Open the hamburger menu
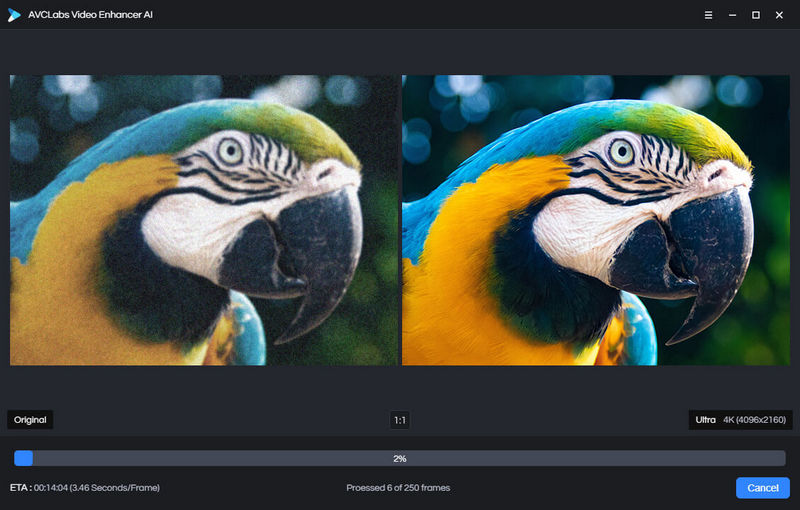Image resolution: width=800 pixels, height=510 pixels. point(709,15)
